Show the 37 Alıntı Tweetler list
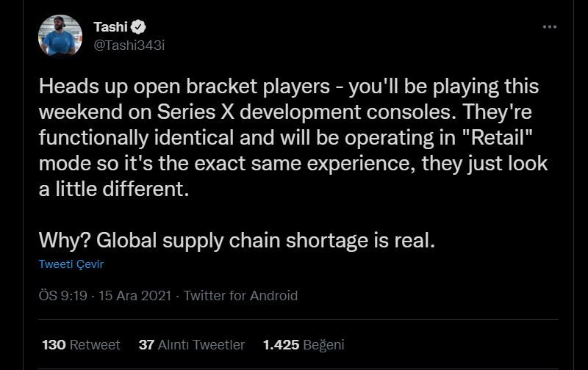The width and height of the screenshot is (588, 370). tap(192, 345)
